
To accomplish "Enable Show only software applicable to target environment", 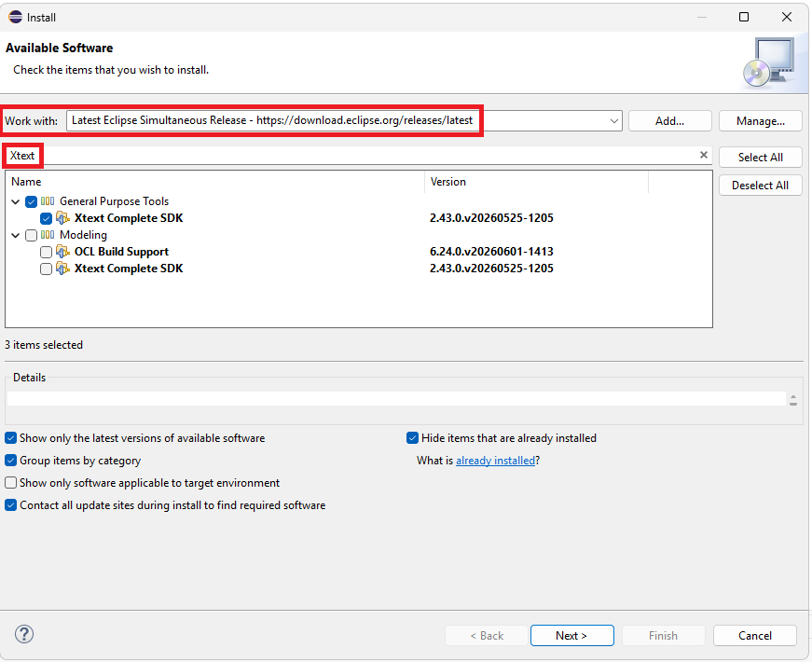I will pos(11,483).
